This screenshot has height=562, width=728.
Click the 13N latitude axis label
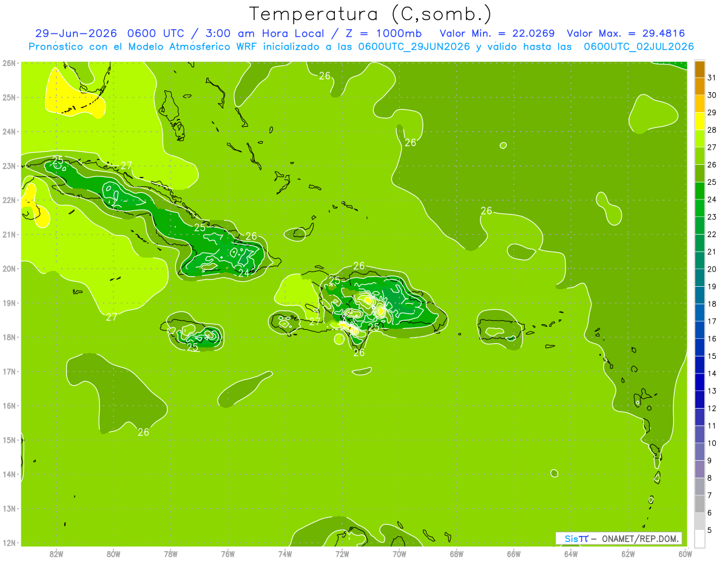pyautogui.click(x=8, y=509)
